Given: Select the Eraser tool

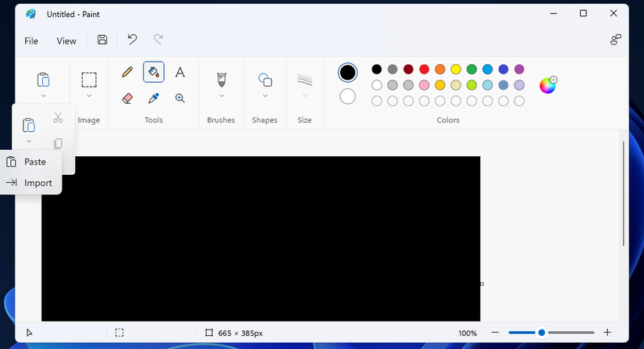Looking at the screenshot, I should coord(127,98).
